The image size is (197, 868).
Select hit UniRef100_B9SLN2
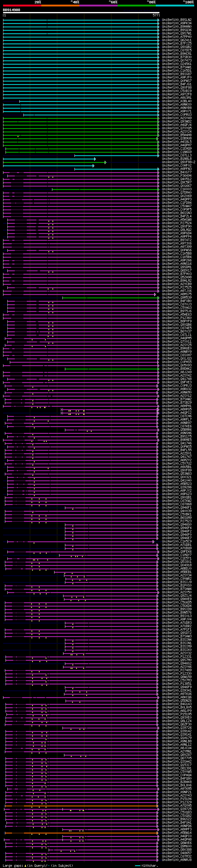177,20
